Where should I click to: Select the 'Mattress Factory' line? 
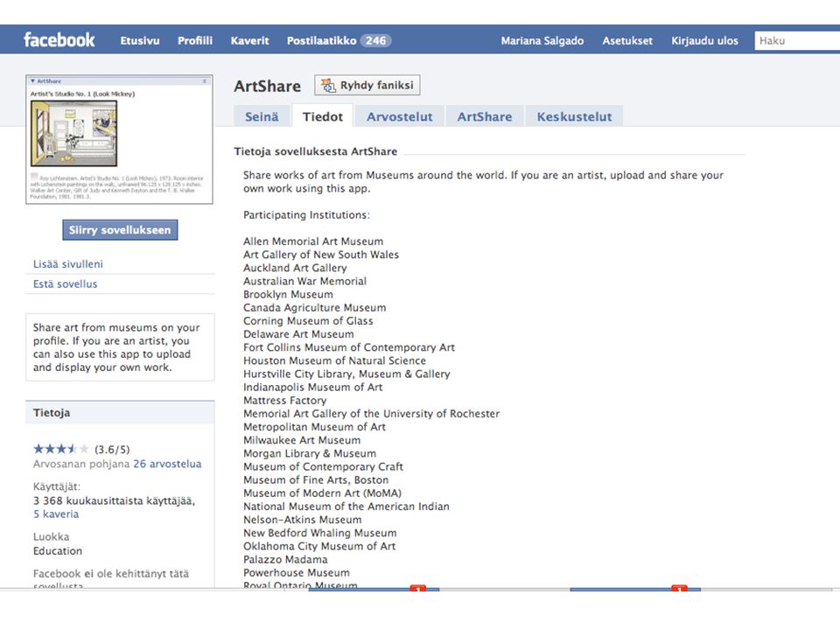tap(284, 400)
